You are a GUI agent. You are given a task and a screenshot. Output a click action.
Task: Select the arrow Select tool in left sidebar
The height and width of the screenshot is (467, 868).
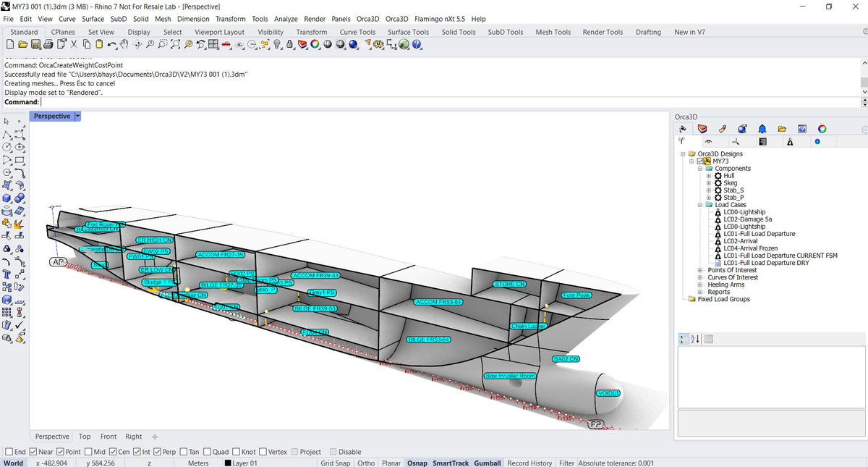(6, 122)
